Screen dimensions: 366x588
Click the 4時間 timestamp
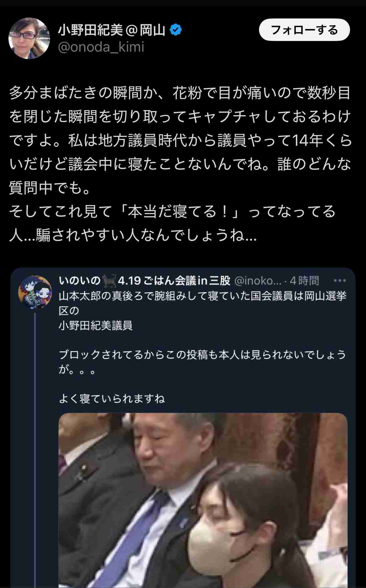click(x=304, y=281)
